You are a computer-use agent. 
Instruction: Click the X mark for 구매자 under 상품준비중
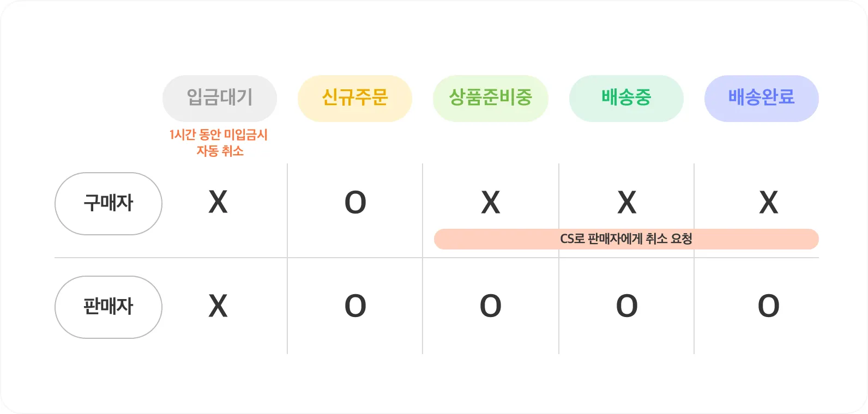tap(491, 202)
